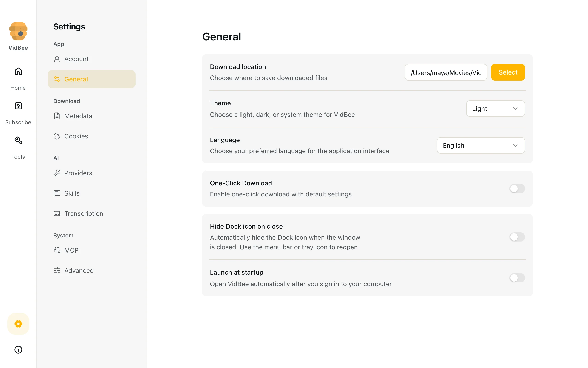Open the Skills settings page
The image size is (588, 368).
[x=92, y=193]
